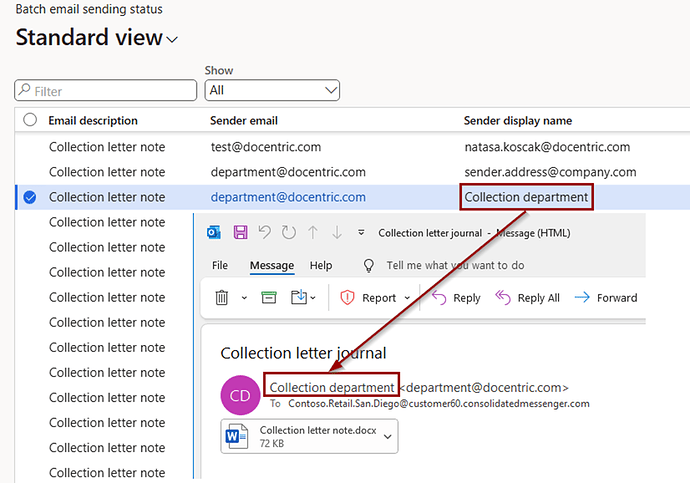Viewport: 690px width, 483px height.
Task: Archive the message with the box icon
Action: tap(269, 298)
